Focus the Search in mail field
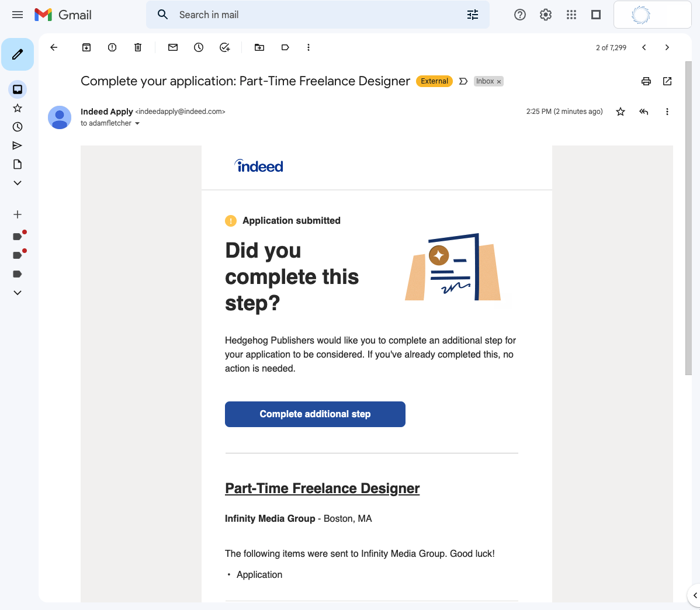This screenshot has width=700, height=610. point(317,15)
